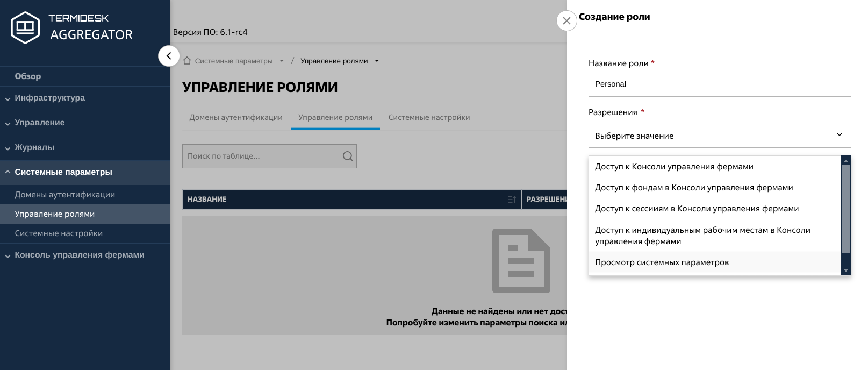Click the home icon in breadcrumb
The image size is (868, 370).
pyautogui.click(x=187, y=61)
